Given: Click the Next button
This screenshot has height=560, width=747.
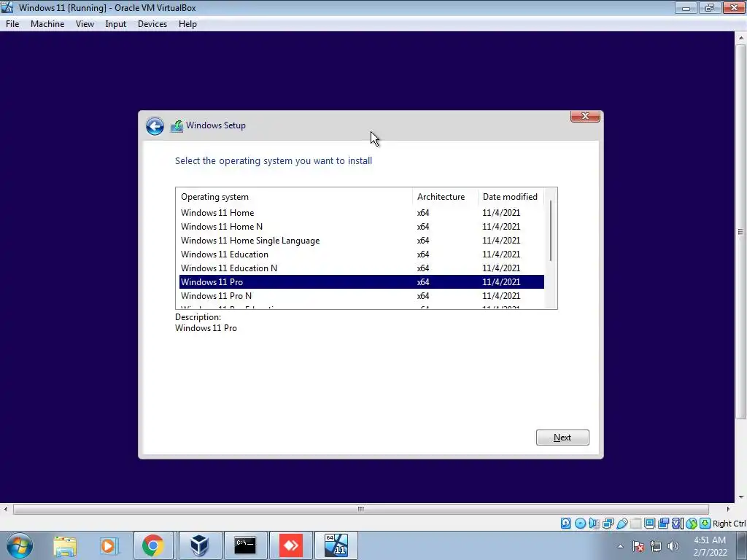Looking at the screenshot, I should click(x=562, y=437).
